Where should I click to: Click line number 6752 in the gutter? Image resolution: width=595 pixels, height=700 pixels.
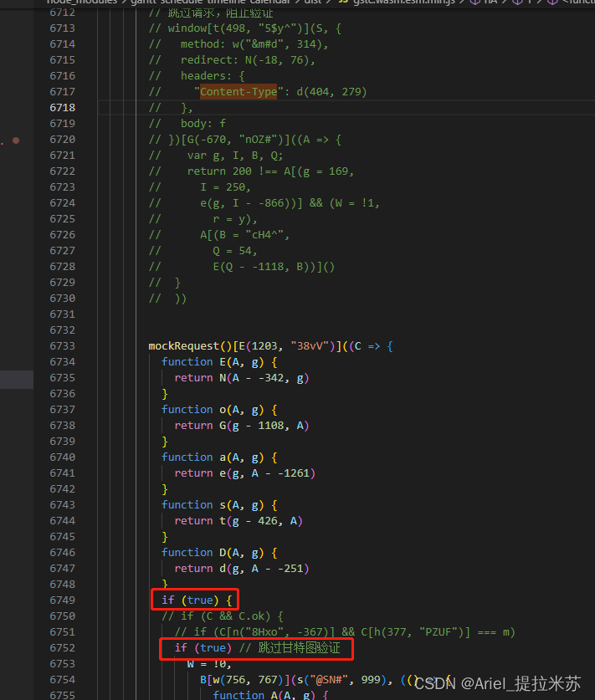click(63, 648)
